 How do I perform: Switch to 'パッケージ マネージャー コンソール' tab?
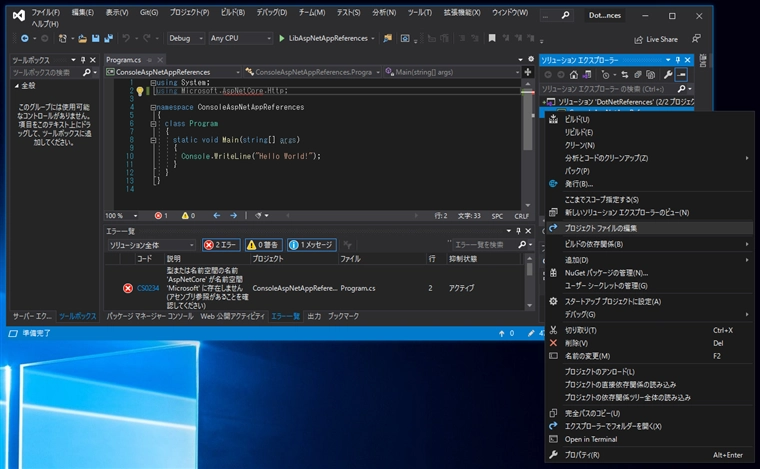pyautogui.click(x=150, y=316)
